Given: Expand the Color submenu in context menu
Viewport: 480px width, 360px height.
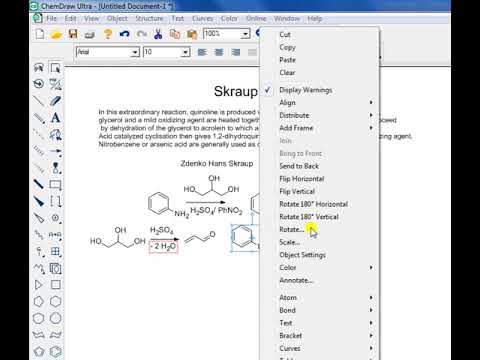Looking at the screenshot, I should pyautogui.click(x=319, y=268).
